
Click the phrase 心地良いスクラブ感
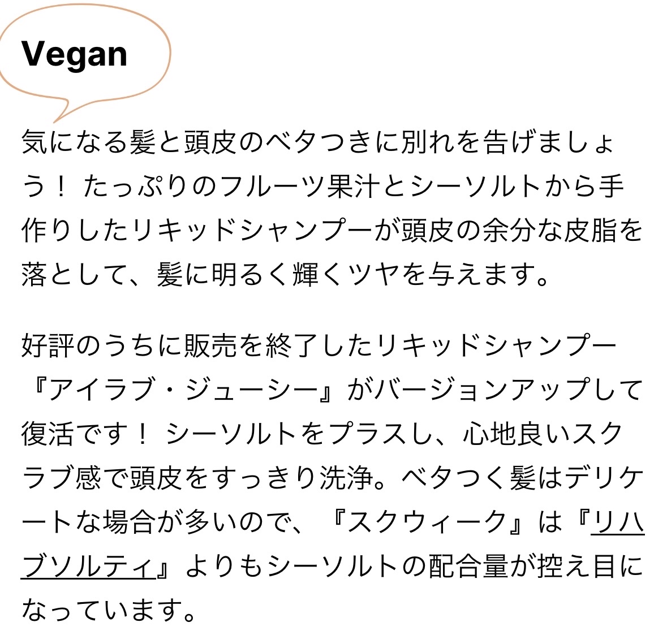tap(543, 435)
